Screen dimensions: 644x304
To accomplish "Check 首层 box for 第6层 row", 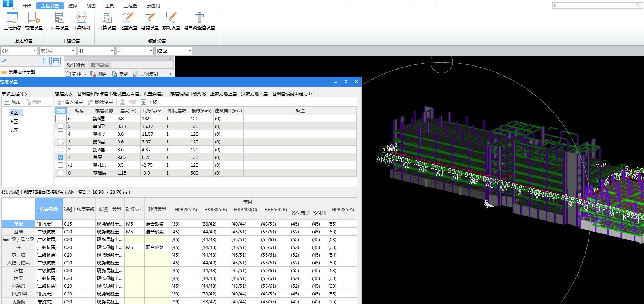I will point(61,118).
